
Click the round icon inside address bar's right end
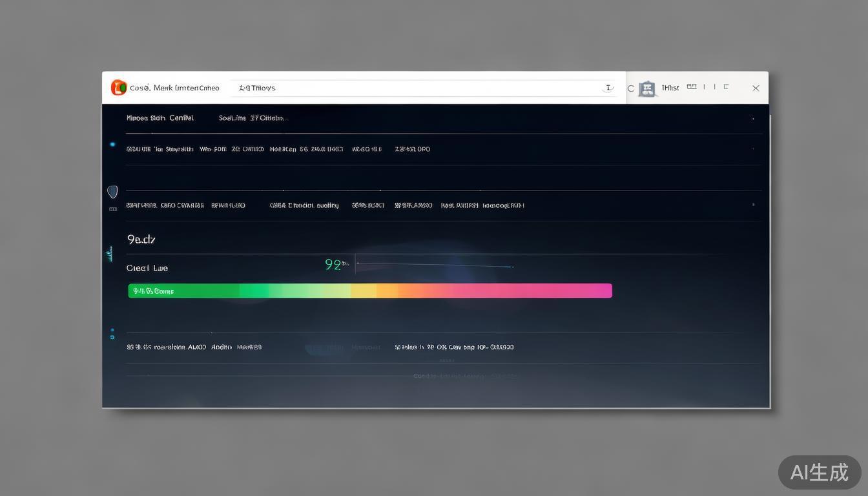click(x=608, y=88)
